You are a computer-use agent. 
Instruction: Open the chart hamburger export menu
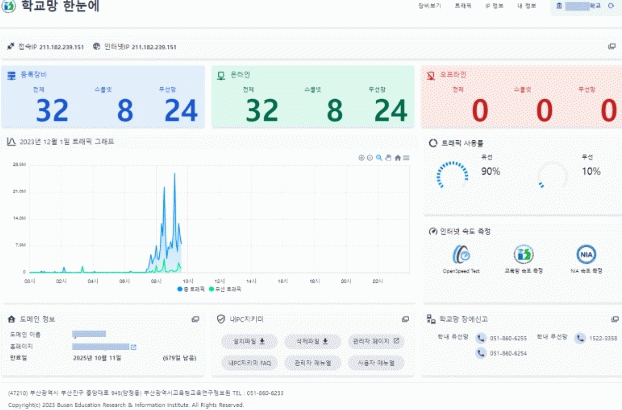[406, 158]
